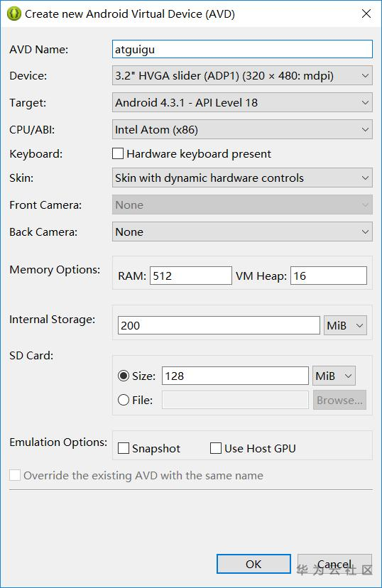The image size is (382, 588).
Task: Click the Android AVD icon in title bar
Action: tap(14, 14)
